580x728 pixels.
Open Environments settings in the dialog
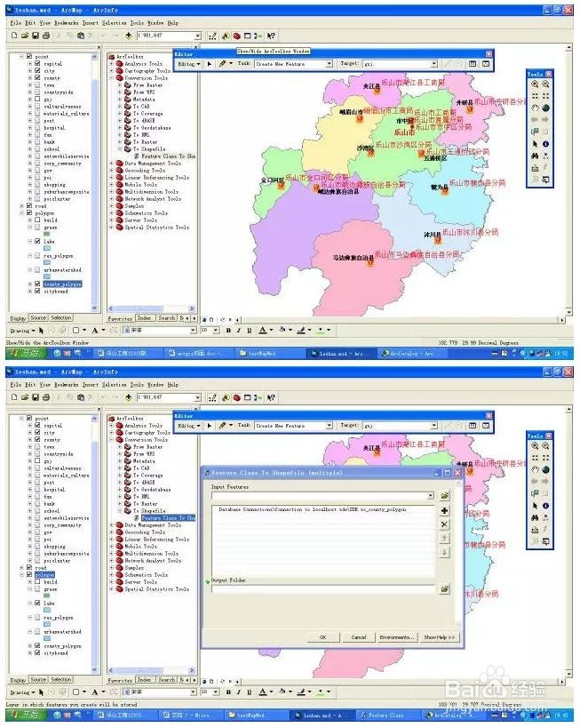tap(397, 637)
